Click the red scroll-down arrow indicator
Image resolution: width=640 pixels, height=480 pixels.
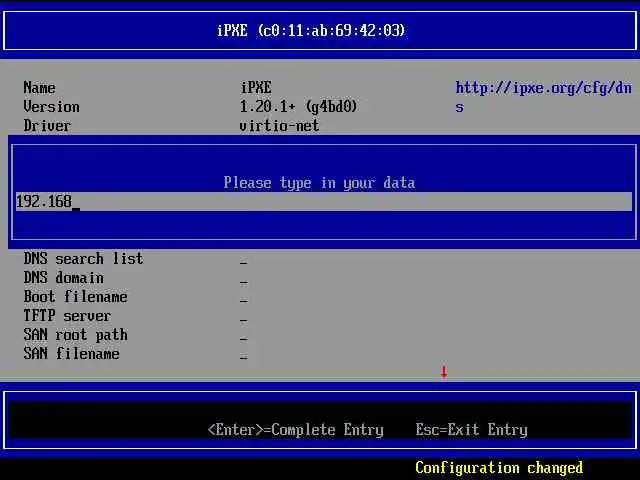444,372
